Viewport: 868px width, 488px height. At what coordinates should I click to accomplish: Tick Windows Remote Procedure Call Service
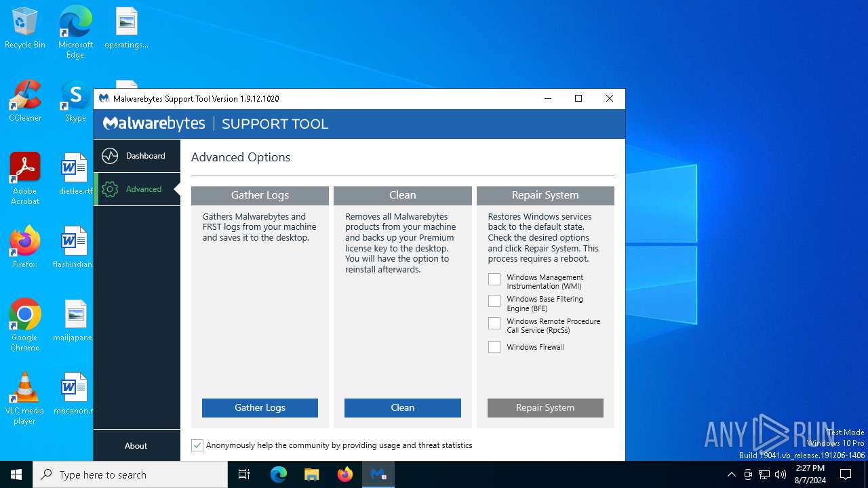494,323
